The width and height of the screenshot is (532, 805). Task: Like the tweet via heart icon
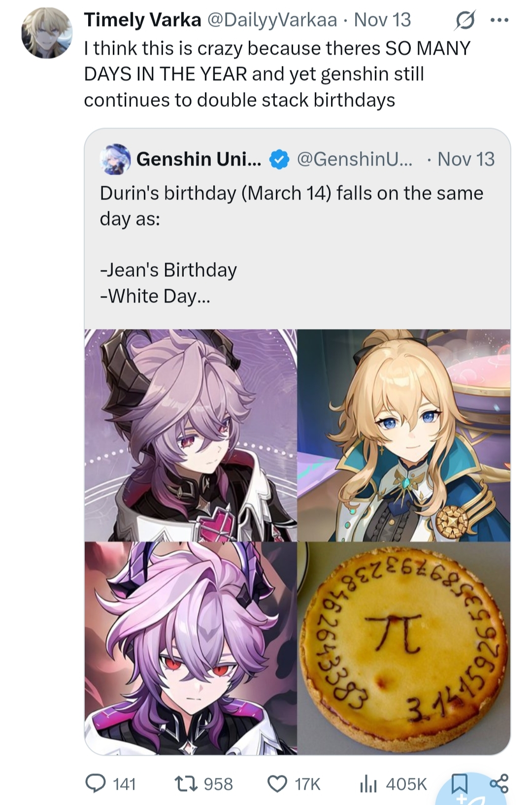277,783
